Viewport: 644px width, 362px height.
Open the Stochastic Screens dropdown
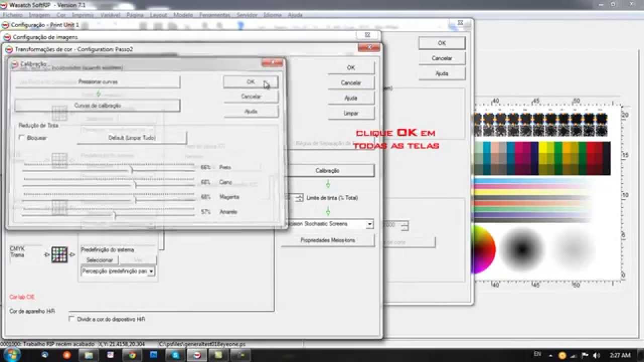370,224
